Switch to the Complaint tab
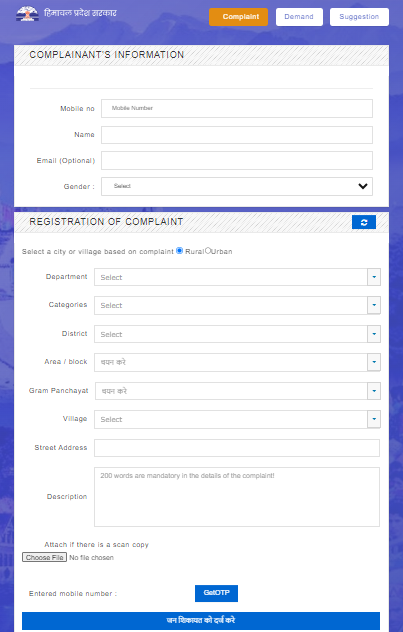The width and height of the screenshot is (403, 632). point(238,17)
